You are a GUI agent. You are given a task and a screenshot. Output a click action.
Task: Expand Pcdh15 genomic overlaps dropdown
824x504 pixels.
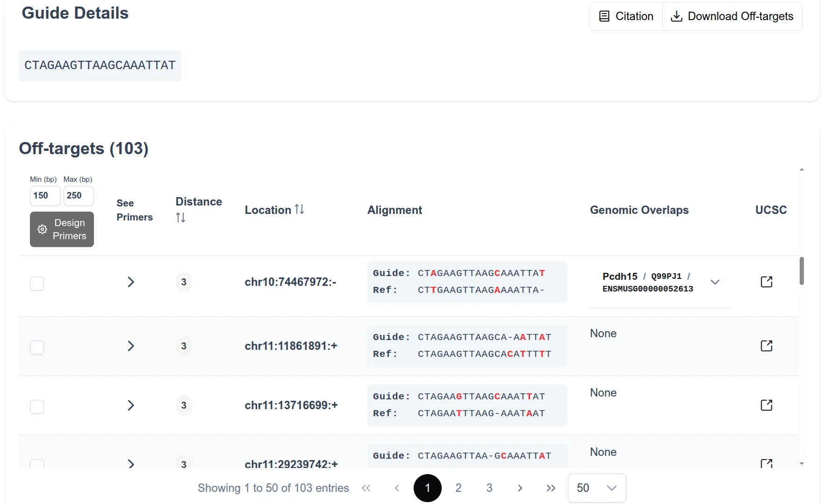pyautogui.click(x=715, y=282)
